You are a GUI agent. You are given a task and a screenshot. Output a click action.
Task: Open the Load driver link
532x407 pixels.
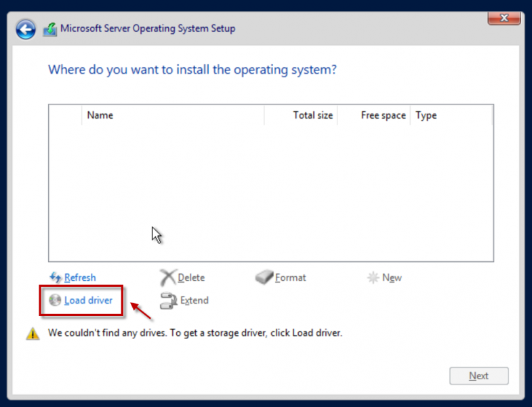88,301
